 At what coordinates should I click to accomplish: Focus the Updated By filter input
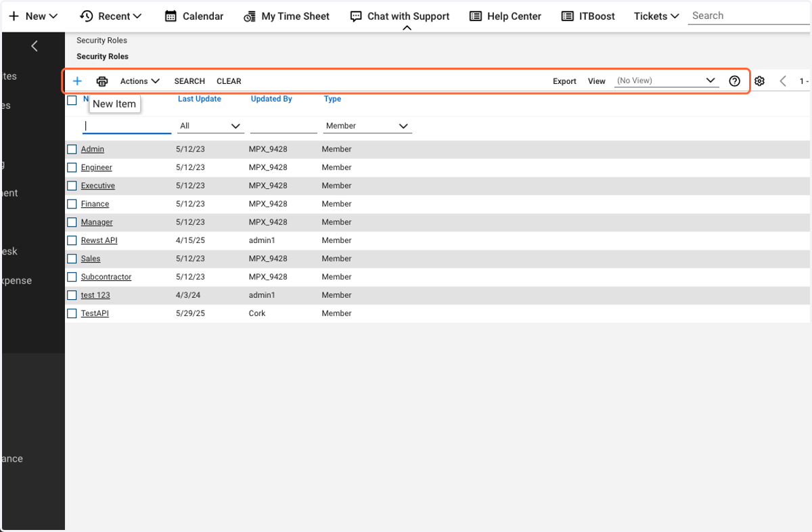click(284, 126)
